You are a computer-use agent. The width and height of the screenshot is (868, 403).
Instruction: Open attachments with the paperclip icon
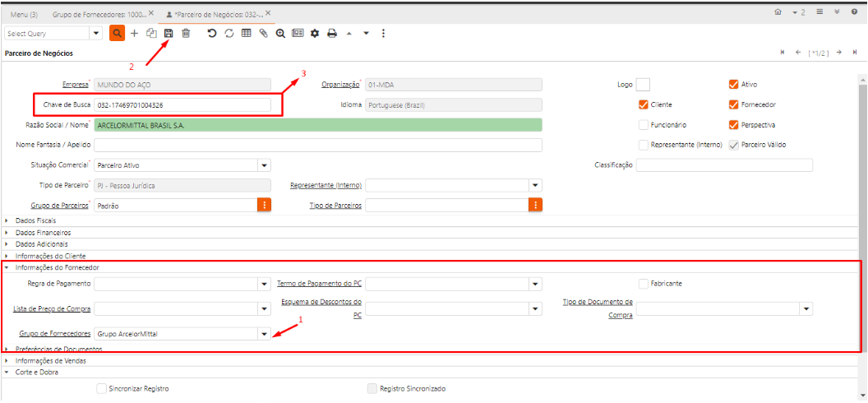tap(264, 33)
